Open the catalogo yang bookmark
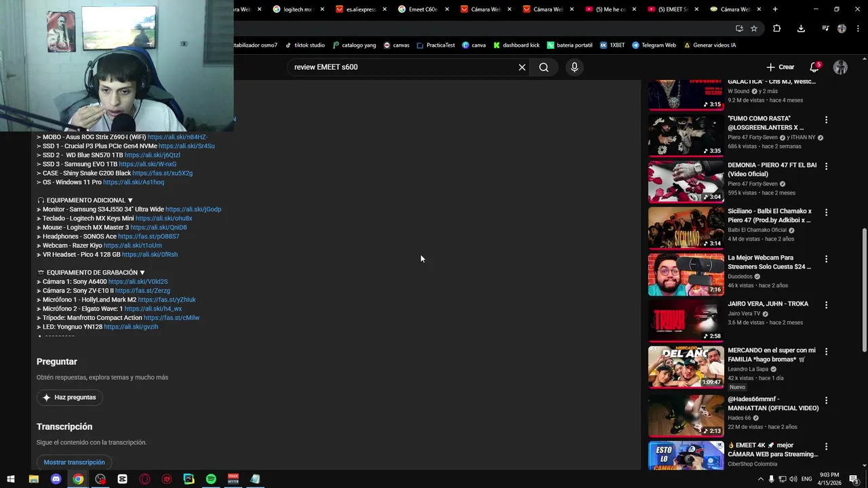Viewport: 868px width, 488px height. click(x=354, y=45)
